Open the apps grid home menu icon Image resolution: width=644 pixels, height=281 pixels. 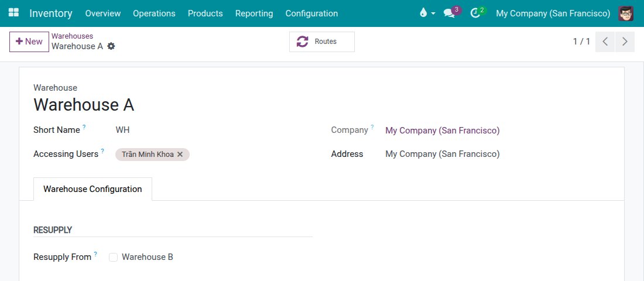(13, 13)
